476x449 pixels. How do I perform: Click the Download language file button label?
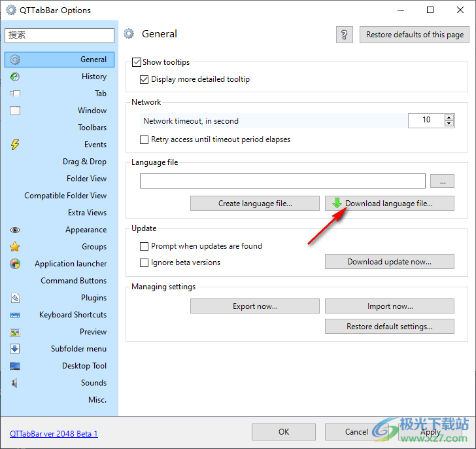(389, 204)
